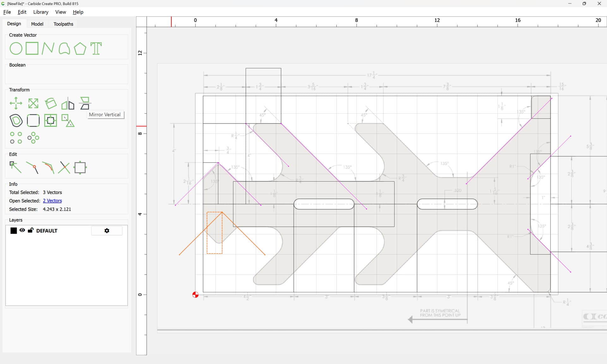
Task: Activate the Trim Vectors scissors tool
Action: (x=64, y=167)
